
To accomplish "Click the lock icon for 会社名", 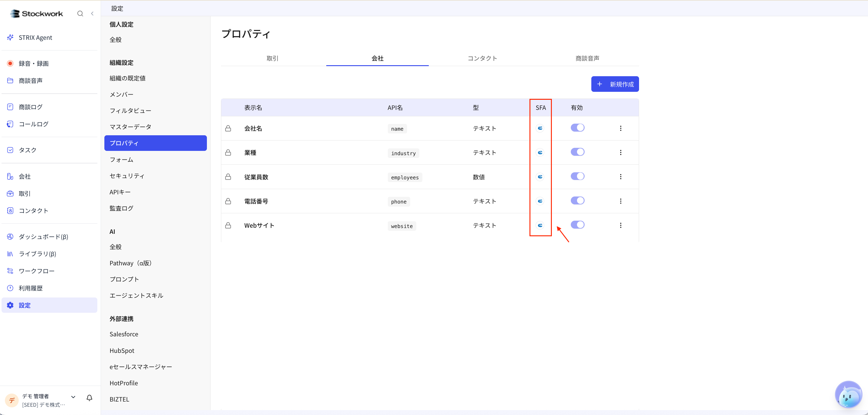I will [228, 128].
